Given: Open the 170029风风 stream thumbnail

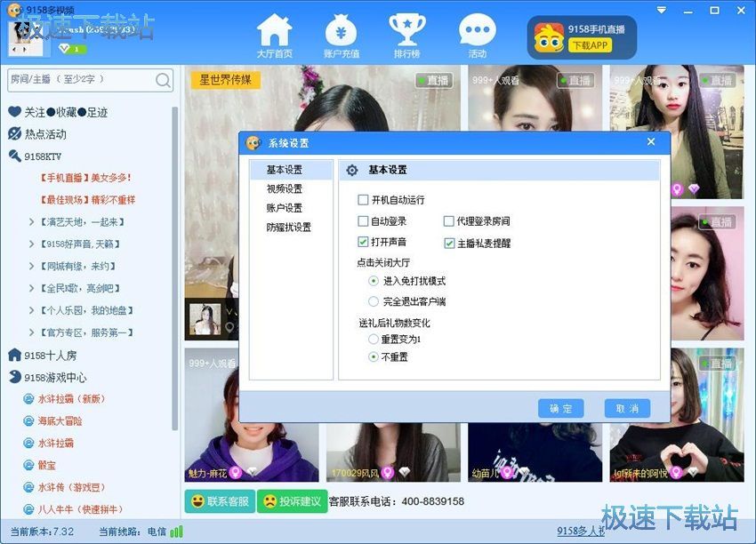Looking at the screenshot, I should pos(393,453).
